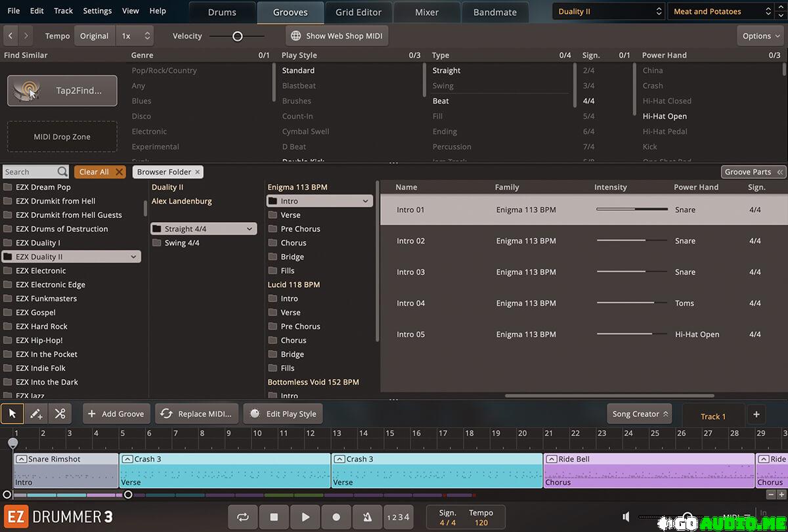Switch to the Mixer tab
This screenshot has height=532, width=788.
pyautogui.click(x=427, y=12)
